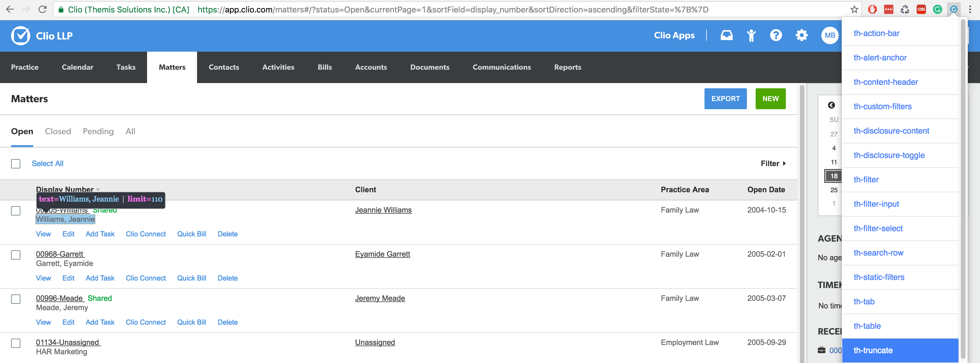The image size is (980, 363).
Task: Open the Contacts navigation tab
Action: pyautogui.click(x=224, y=67)
